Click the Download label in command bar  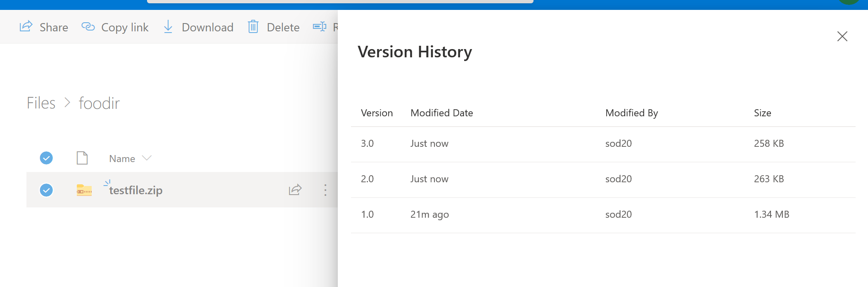(x=207, y=27)
